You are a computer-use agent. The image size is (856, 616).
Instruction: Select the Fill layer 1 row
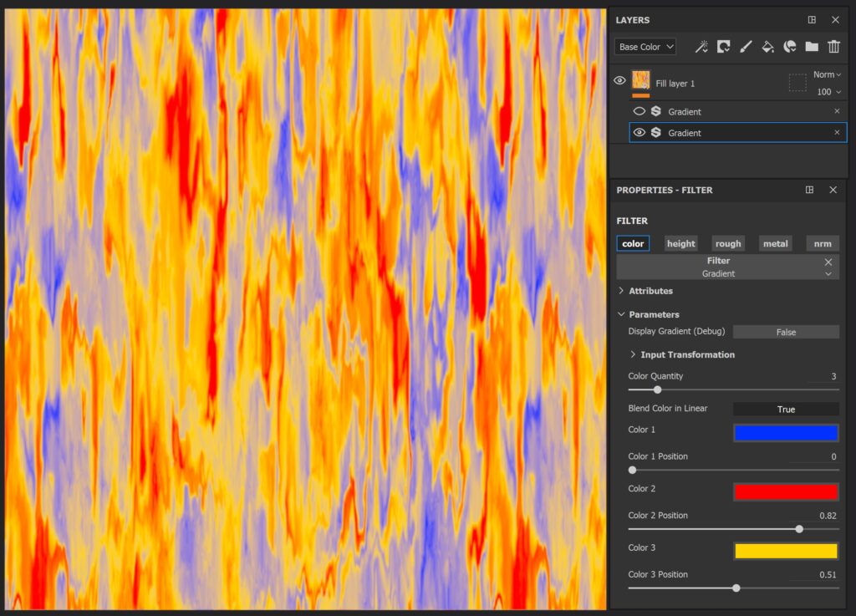pos(728,83)
